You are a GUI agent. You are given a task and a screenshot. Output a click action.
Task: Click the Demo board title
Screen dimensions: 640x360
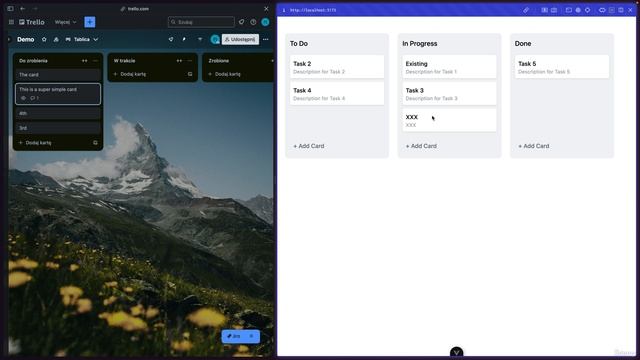click(26, 40)
